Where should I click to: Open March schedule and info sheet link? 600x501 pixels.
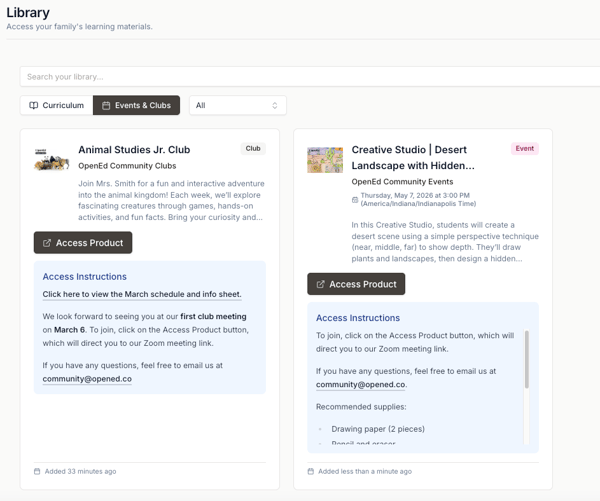pyautogui.click(x=142, y=294)
